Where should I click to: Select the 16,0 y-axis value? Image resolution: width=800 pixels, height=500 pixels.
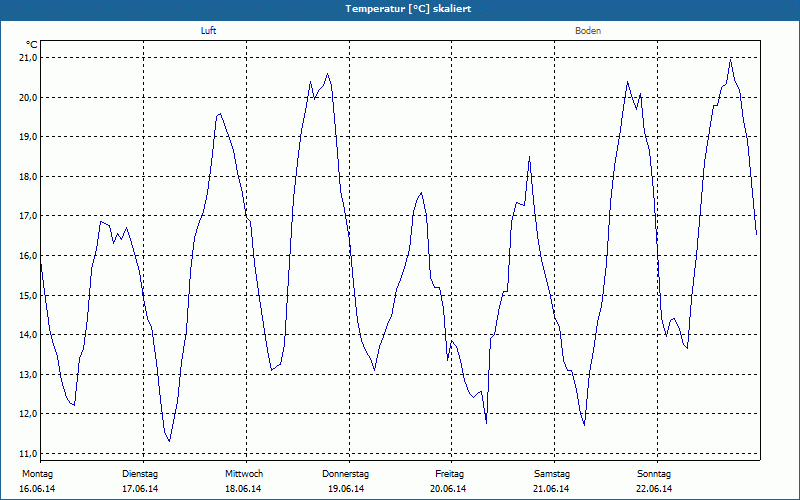coord(28,256)
